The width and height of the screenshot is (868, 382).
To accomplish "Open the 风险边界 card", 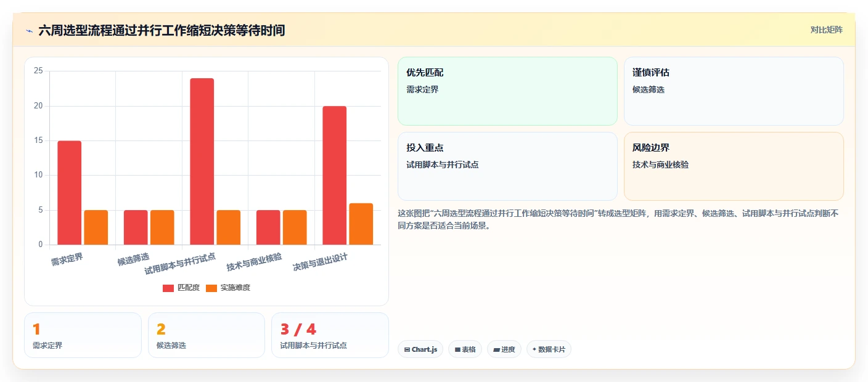I will pos(734,166).
